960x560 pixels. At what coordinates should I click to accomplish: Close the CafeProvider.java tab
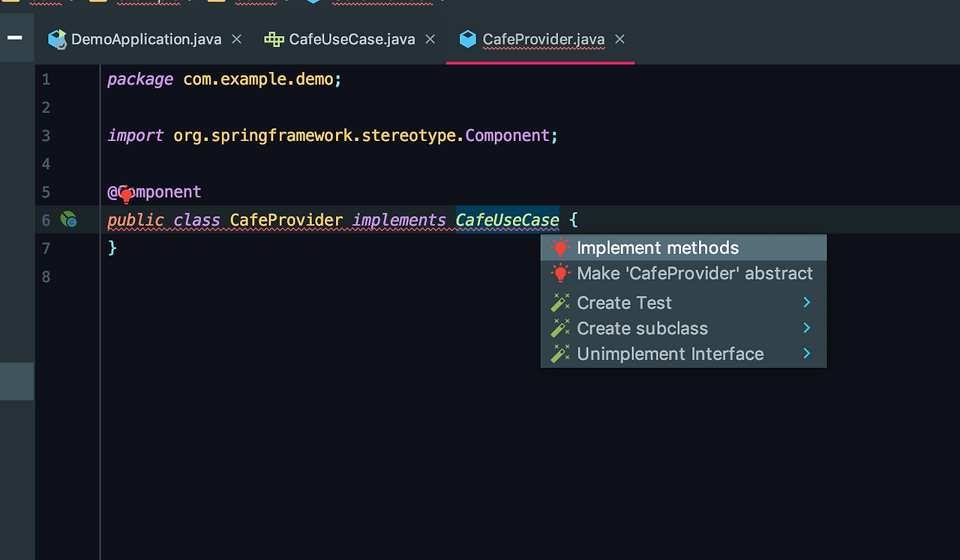[x=619, y=39]
